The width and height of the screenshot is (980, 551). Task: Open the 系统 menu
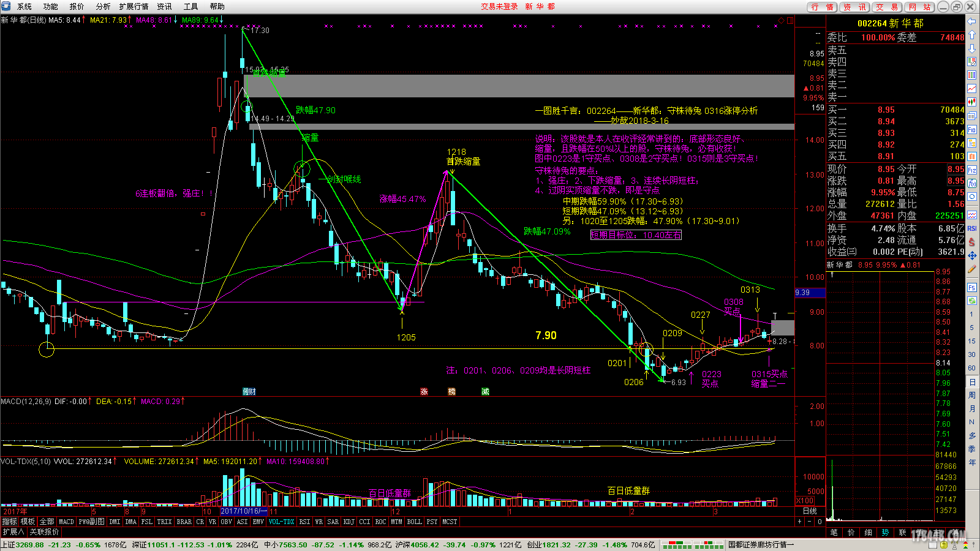click(x=24, y=6)
